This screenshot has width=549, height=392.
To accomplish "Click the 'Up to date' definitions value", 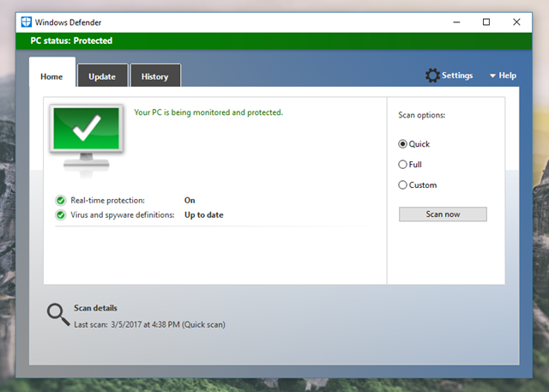I will [x=204, y=215].
